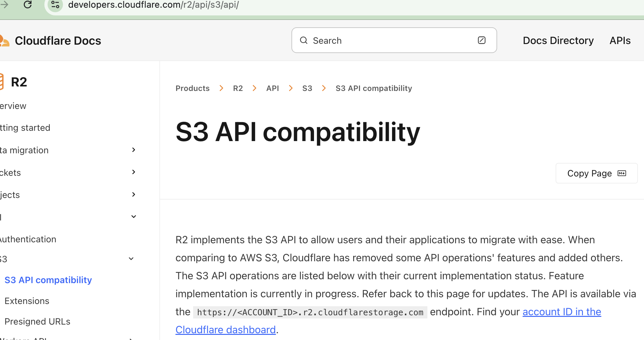The width and height of the screenshot is (644, 340).
Task: Navigate forward in browser history
Action: click(x=4, y=5)
